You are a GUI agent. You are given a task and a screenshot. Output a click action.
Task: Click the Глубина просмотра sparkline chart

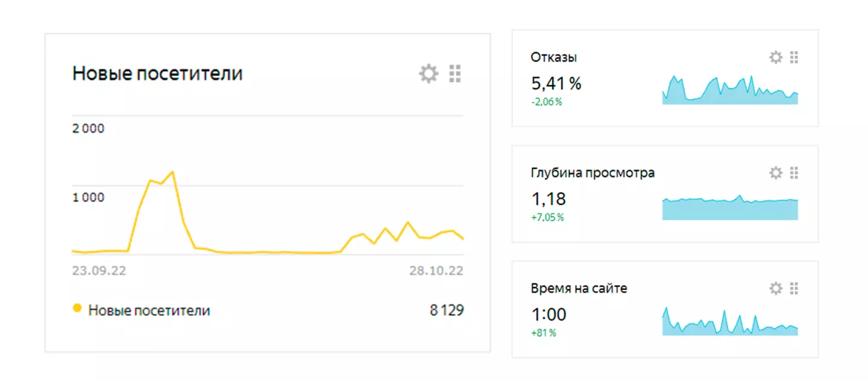730,207
